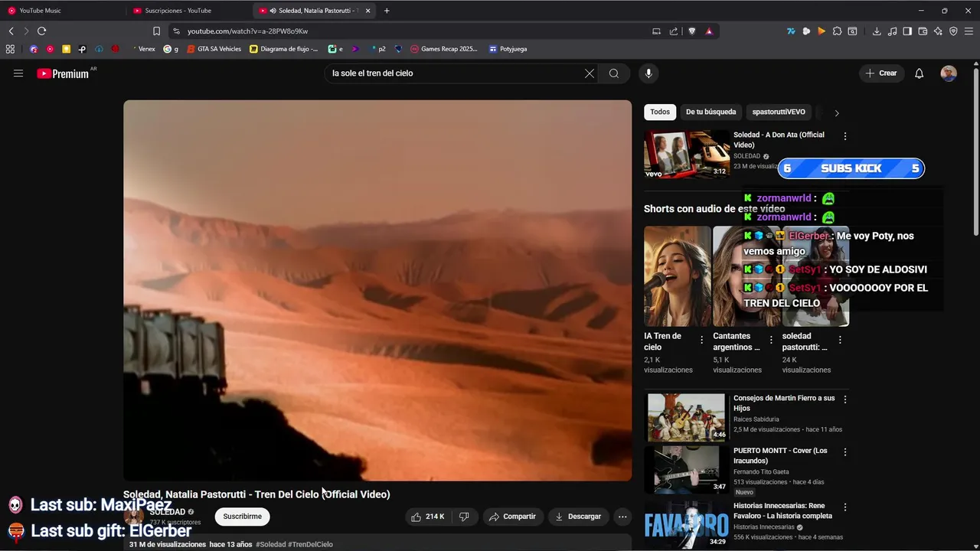
Task: Open the IA Tren de cielo short thumbnail
Action: (677, 276)
